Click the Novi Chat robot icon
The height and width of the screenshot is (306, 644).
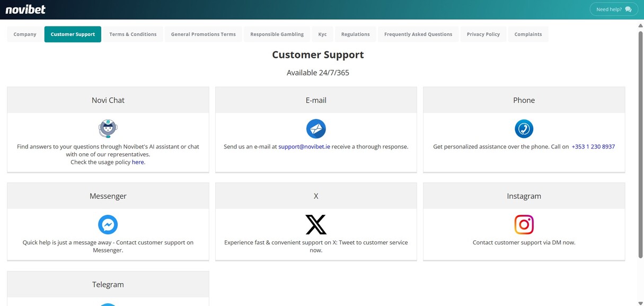[x=108, y=128]
